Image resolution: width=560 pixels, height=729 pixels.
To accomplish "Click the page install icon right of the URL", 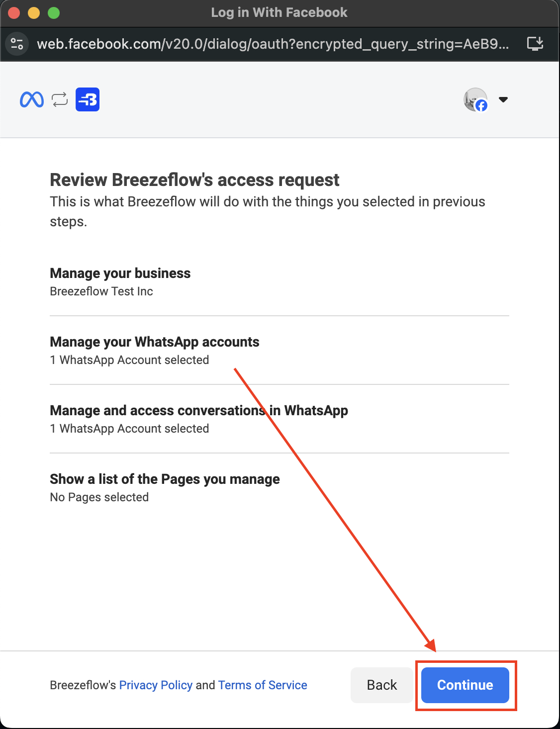I will click(x=536, y=44).
